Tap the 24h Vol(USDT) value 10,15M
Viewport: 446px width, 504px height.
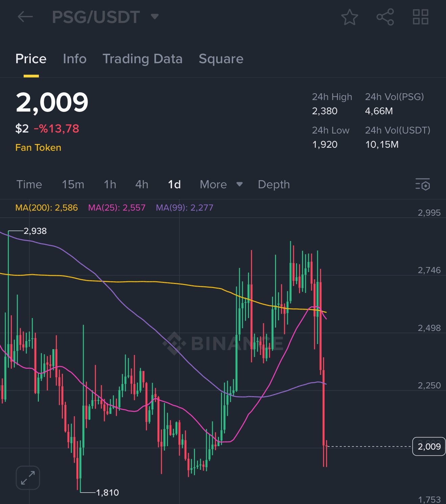tap(382, 144)
